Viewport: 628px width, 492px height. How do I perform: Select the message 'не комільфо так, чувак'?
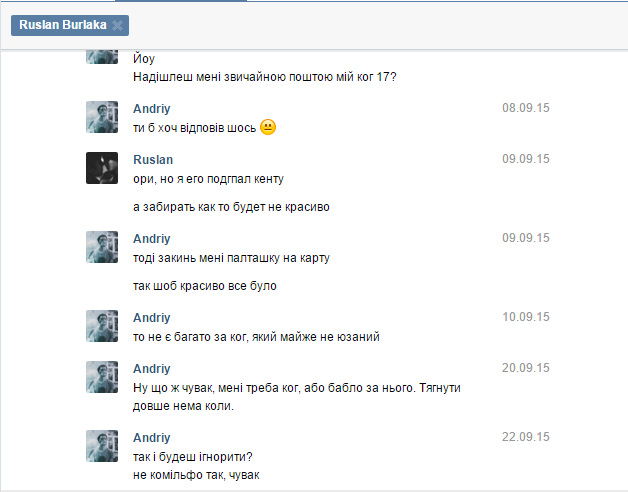(196, 474)
